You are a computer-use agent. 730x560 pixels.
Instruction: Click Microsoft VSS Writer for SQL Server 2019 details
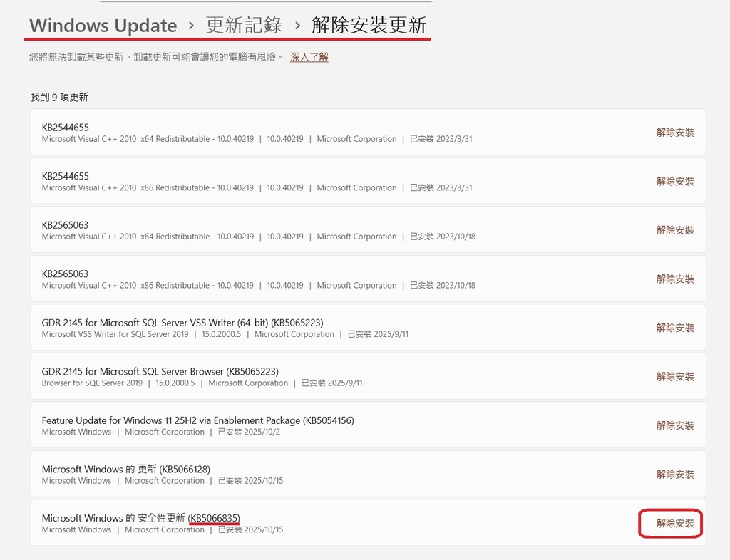pos(225,334)
